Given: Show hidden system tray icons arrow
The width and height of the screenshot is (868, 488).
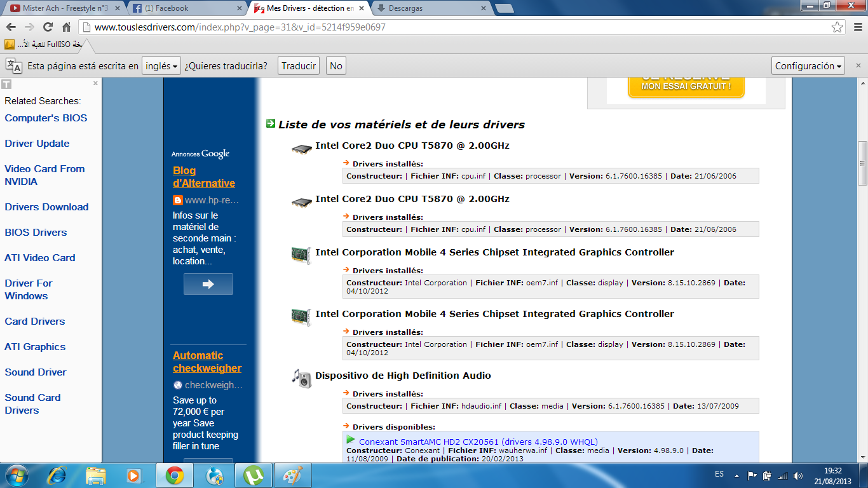Looking at the screenshot, I should pos(737,475).
